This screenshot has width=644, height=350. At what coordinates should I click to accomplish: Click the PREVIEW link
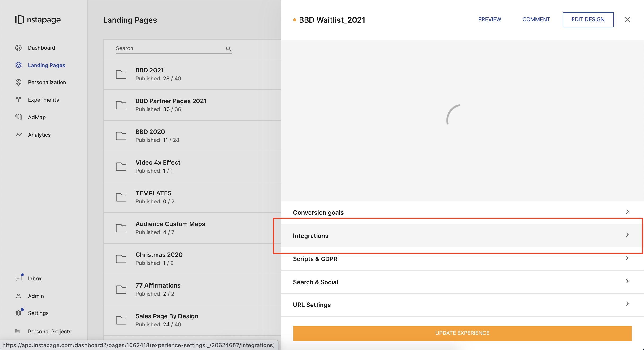[489, 19]
